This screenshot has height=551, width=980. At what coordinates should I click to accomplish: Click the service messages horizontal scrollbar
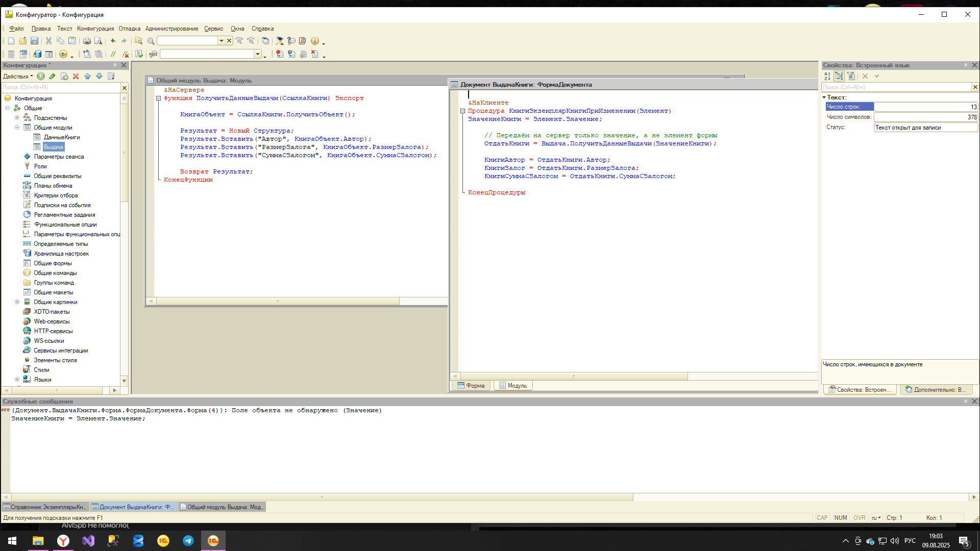pos(322,497)
